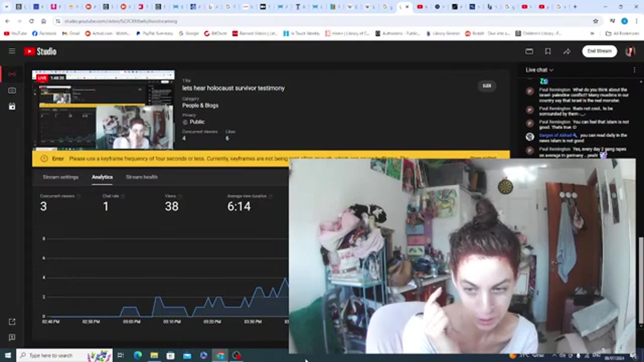
Task: Open the channel avatar account menu
Action: (x=630, y=51)
